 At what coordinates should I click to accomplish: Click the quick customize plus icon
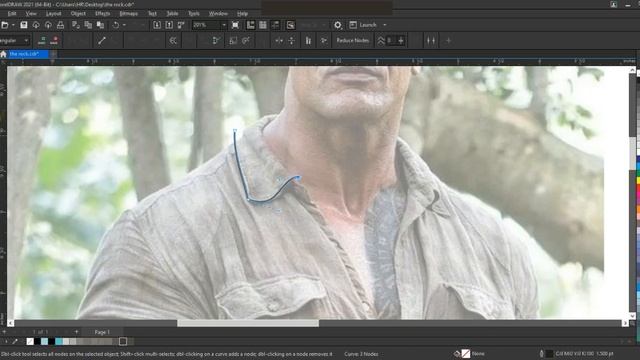pyautogui.click(x=448, y=40)
